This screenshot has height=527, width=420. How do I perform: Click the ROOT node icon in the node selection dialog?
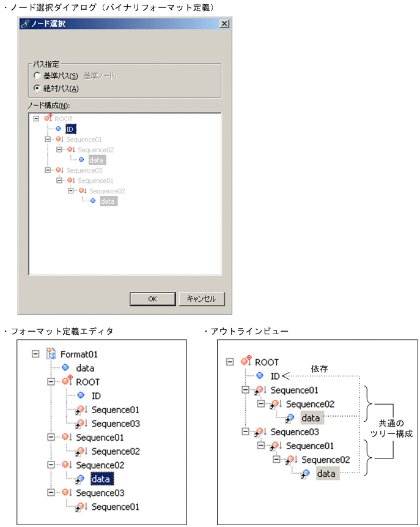tap(47, 118)
